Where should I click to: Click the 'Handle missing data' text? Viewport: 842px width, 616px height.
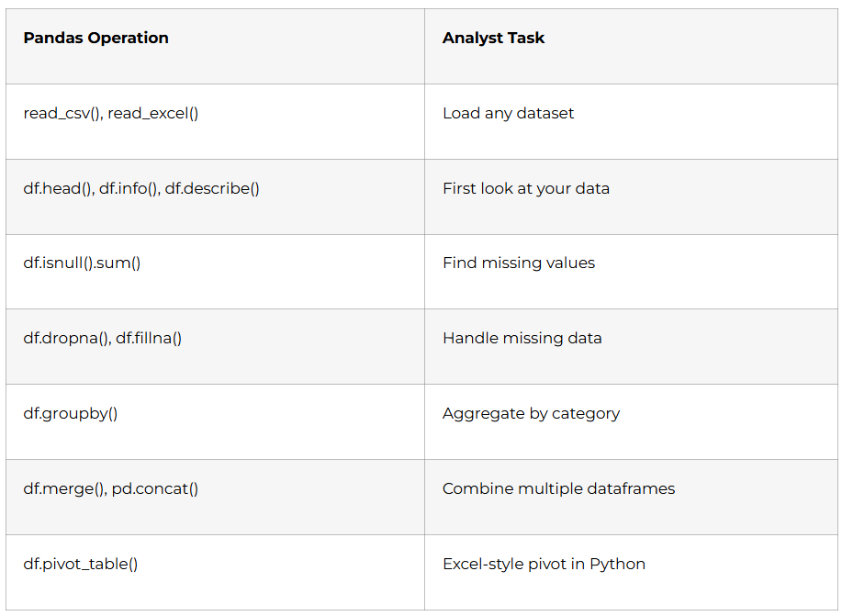point(522,338)
